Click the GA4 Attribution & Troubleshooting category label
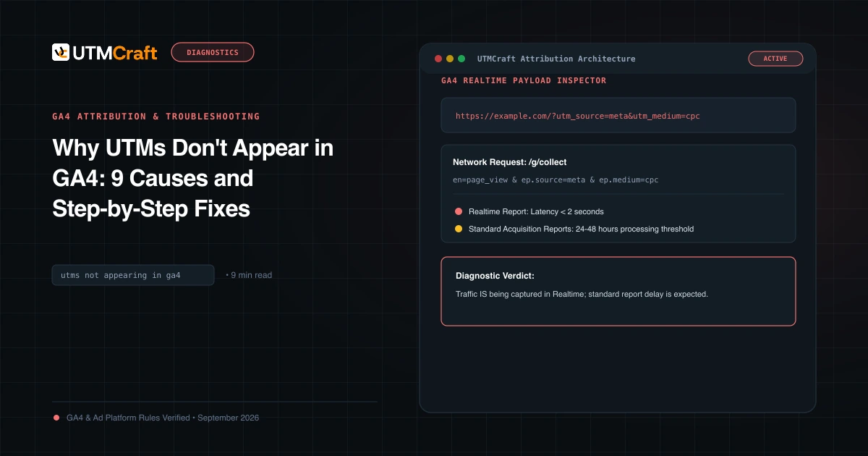The image size is (868, 456). click(x=156, y=116)
